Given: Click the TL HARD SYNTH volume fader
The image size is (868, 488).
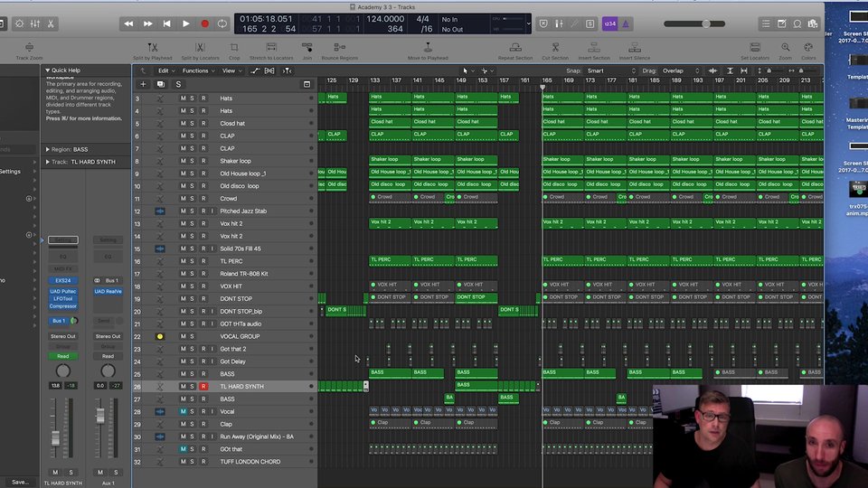Looking at the screenshot, I should coord(55,438).
